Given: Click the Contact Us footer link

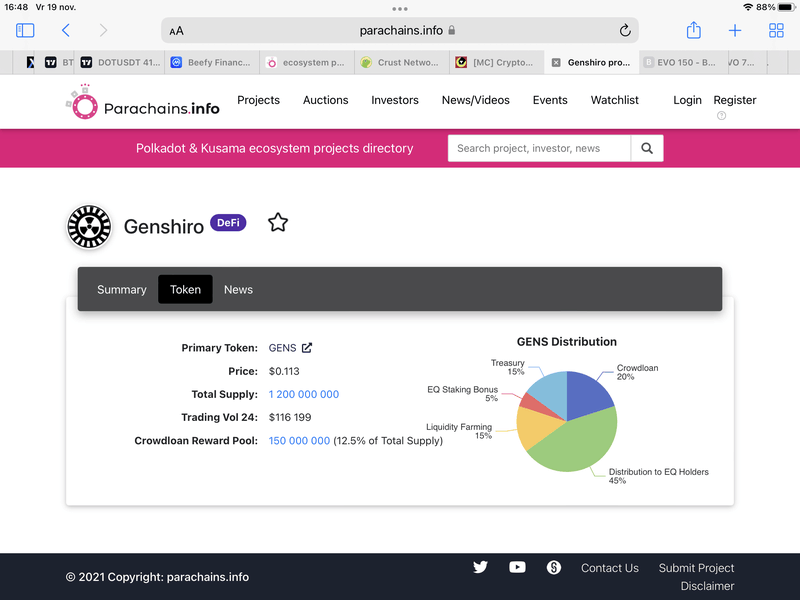Looking at the screenshot, I should tap(610, 568).
